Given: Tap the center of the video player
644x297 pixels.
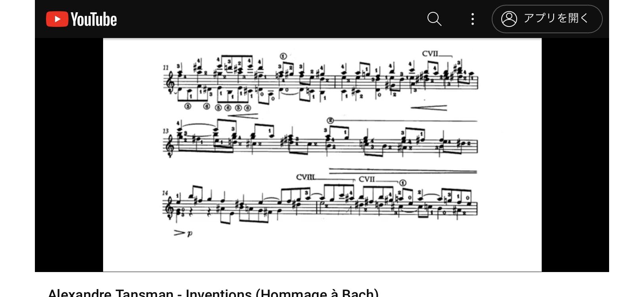Looking at the screenshot, I should click(322, 155).
